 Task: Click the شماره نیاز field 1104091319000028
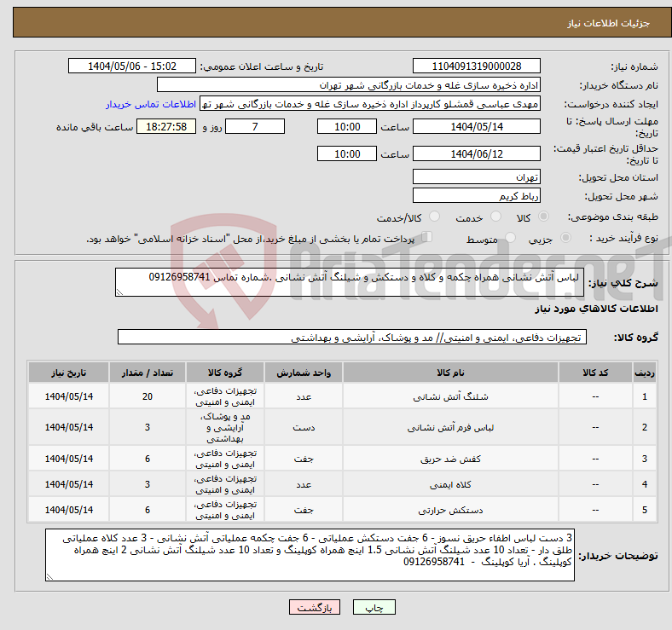(x=477, y=66)
